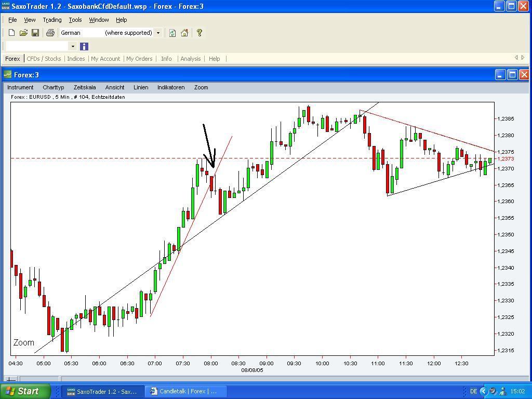Click the Windows Start button

(25, 391)
